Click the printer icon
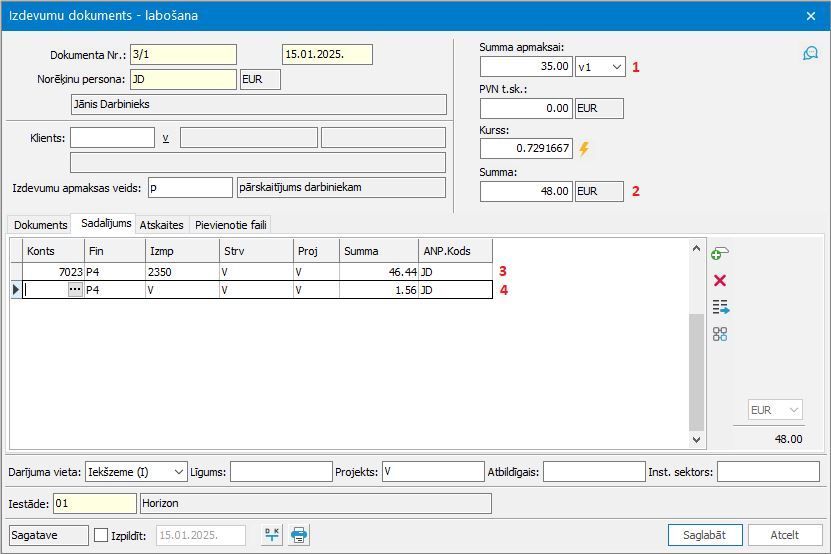Screen dimensions: 831x554 coord(298,535)
